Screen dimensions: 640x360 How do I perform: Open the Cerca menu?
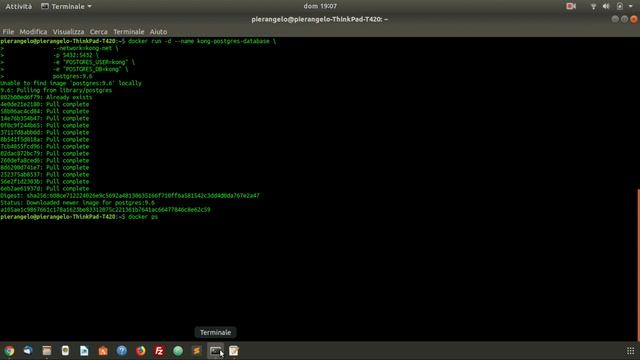pyautogui.click(x=98, y=31)
